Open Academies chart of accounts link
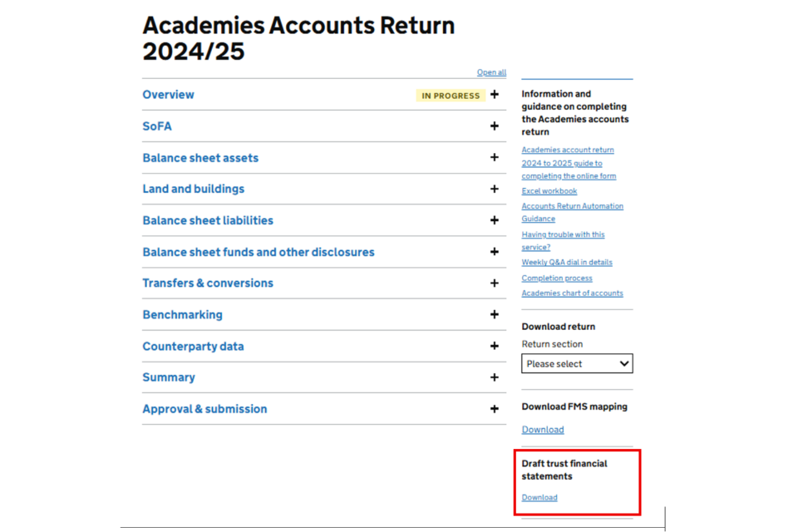 572,293
